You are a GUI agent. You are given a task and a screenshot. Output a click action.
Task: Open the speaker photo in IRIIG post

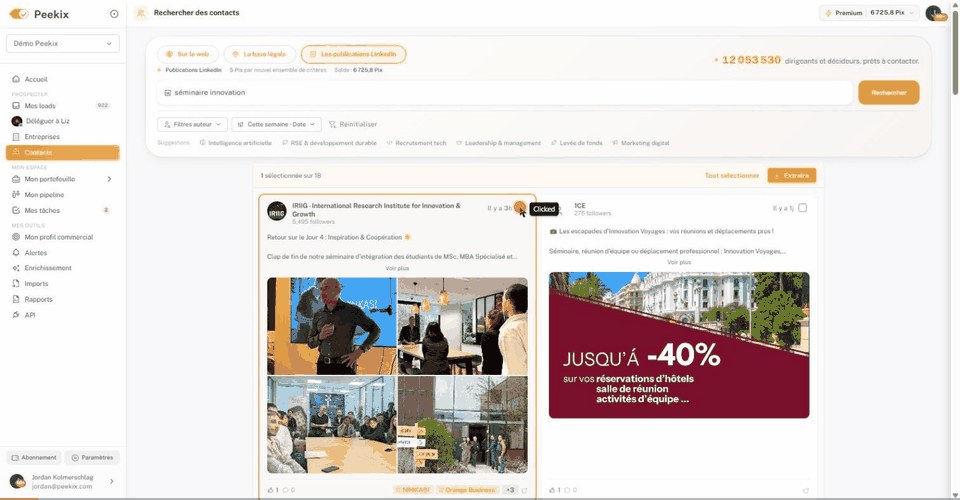[x=332, y=326]
